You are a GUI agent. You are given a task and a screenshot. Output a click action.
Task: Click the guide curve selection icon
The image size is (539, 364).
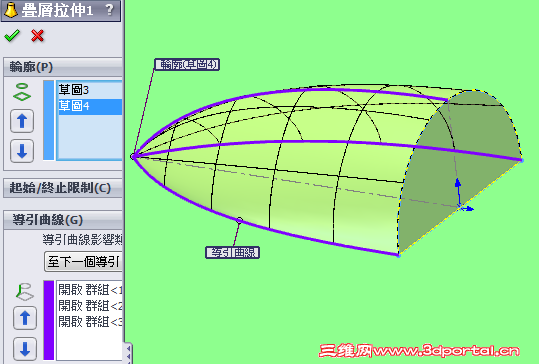(24, 291)
